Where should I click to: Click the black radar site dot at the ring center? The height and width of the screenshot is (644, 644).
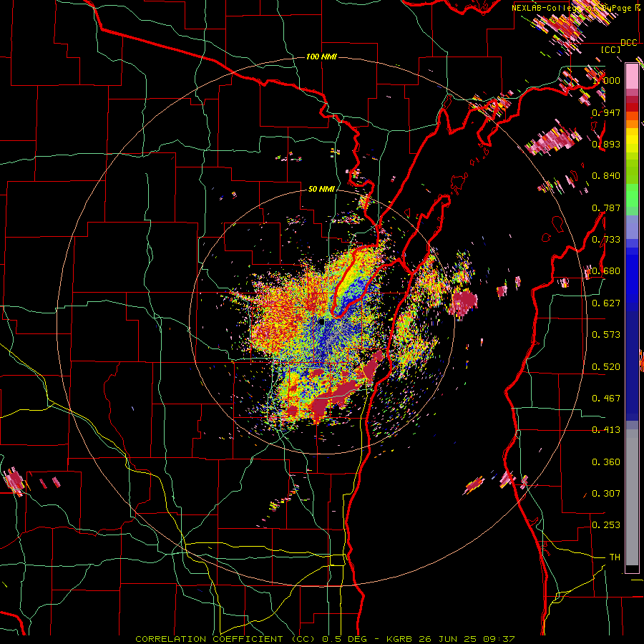click(x=321, y=322)
